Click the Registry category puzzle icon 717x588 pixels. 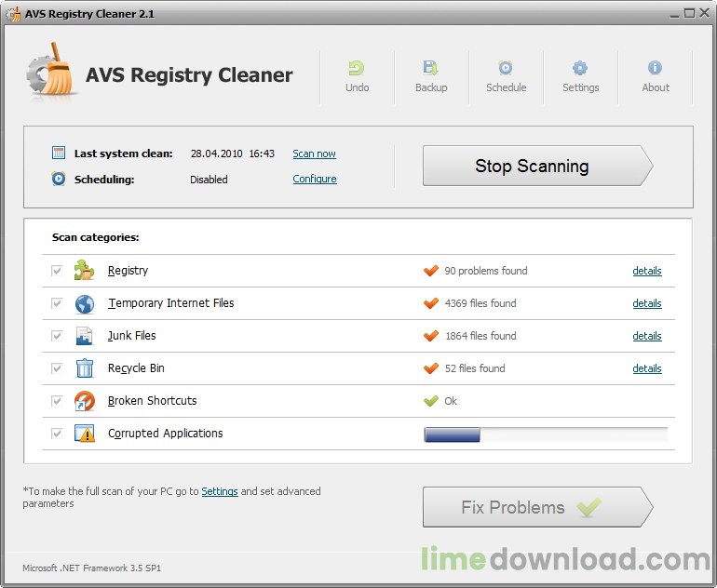84,271
